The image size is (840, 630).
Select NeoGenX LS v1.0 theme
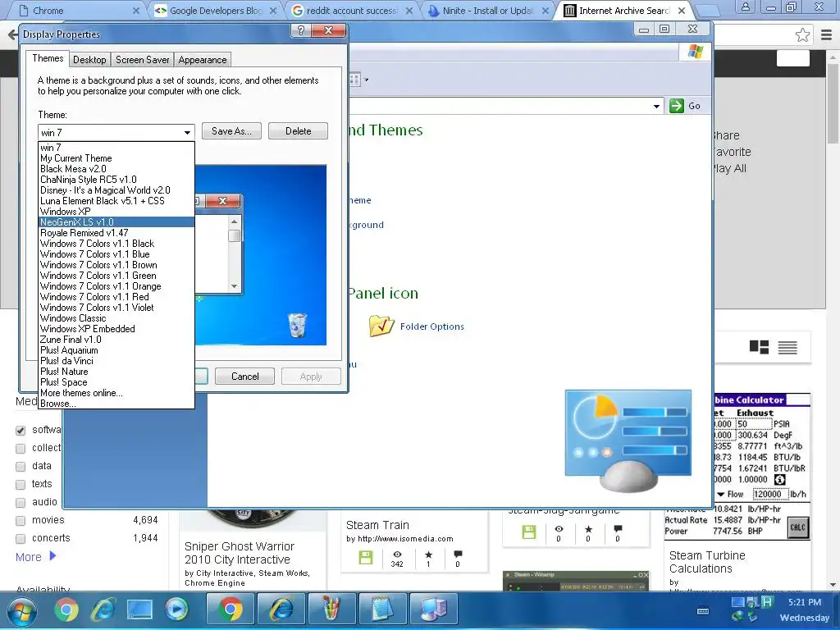(116, 221)
